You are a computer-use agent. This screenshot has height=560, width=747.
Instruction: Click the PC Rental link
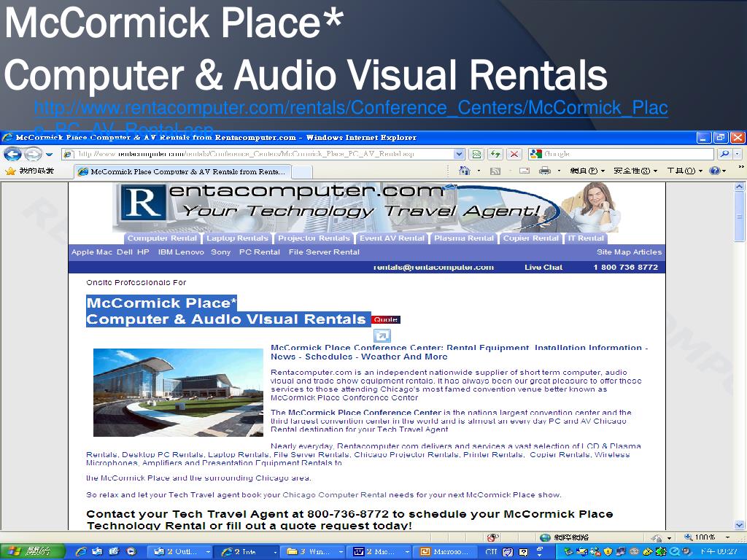click(x=259, y=252)
